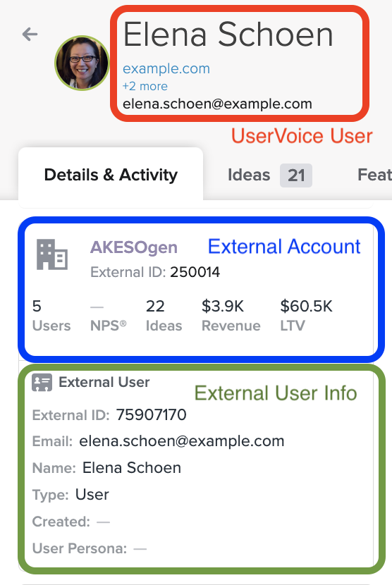Open Elena Schoen's profile photo
Image resolution: width=392 pixels, height=585 pixels.
82,63
